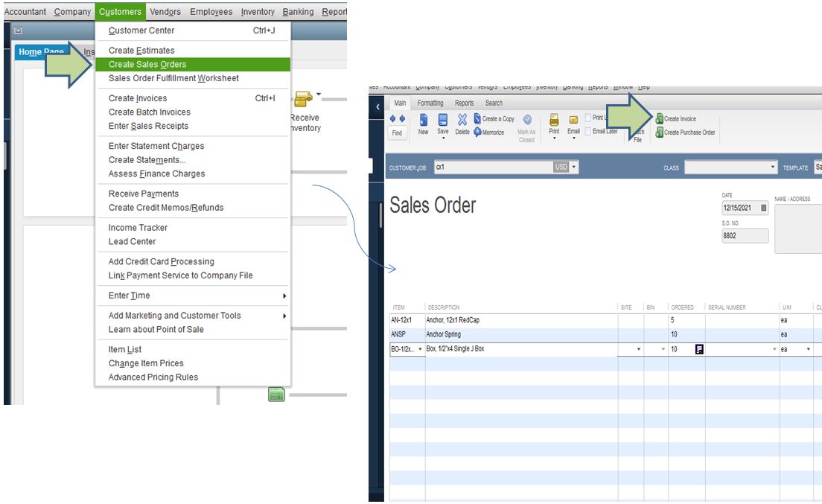Click the Customer:Job input field

[494, 167]
